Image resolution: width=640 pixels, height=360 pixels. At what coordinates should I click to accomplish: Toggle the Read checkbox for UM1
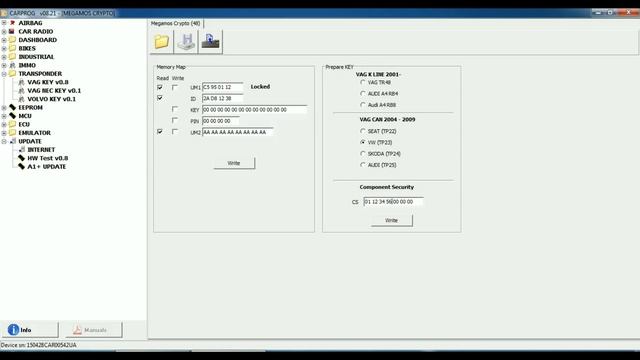[160, 87]
